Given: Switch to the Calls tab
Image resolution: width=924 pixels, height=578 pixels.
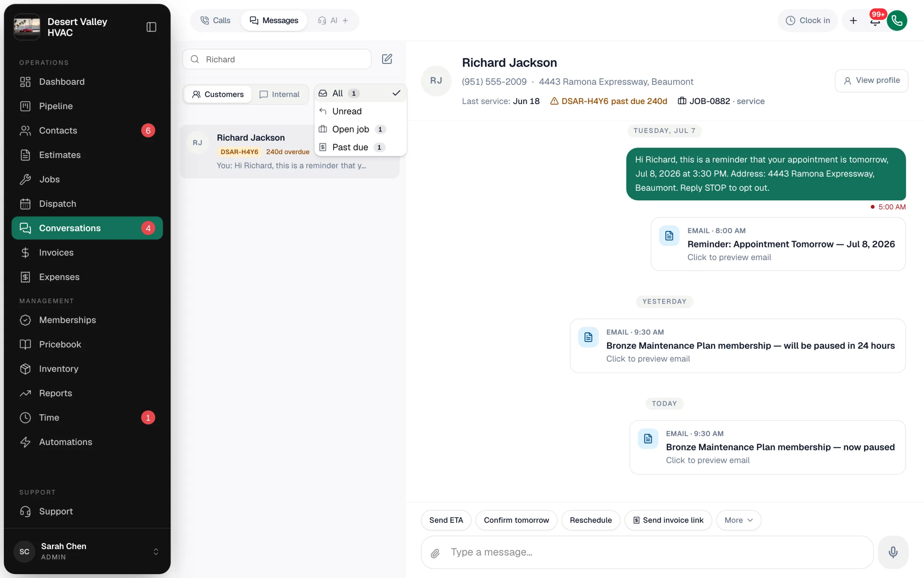Looking at the screenshot, I should coord(216,20).
